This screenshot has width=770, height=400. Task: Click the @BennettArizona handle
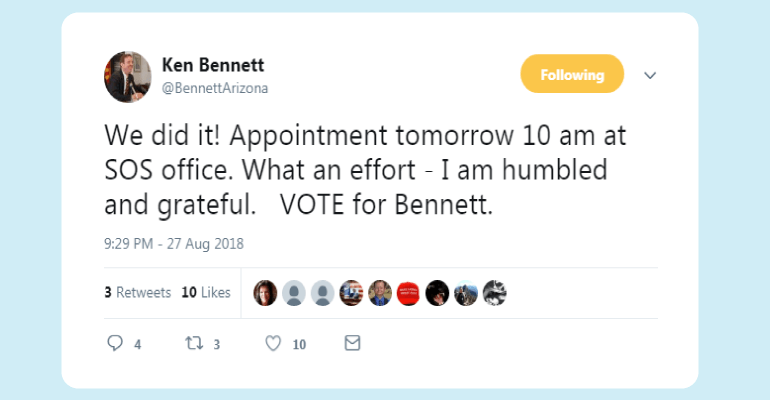point(214,88)
